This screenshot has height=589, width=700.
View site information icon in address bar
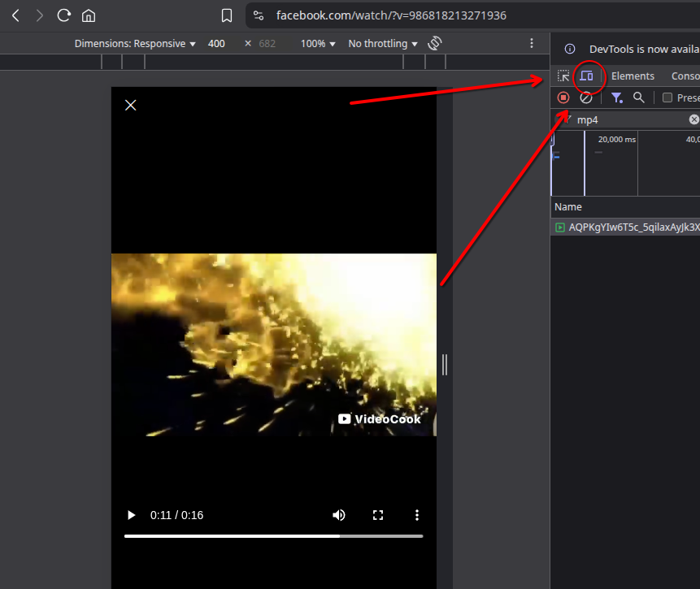[259, 15]
